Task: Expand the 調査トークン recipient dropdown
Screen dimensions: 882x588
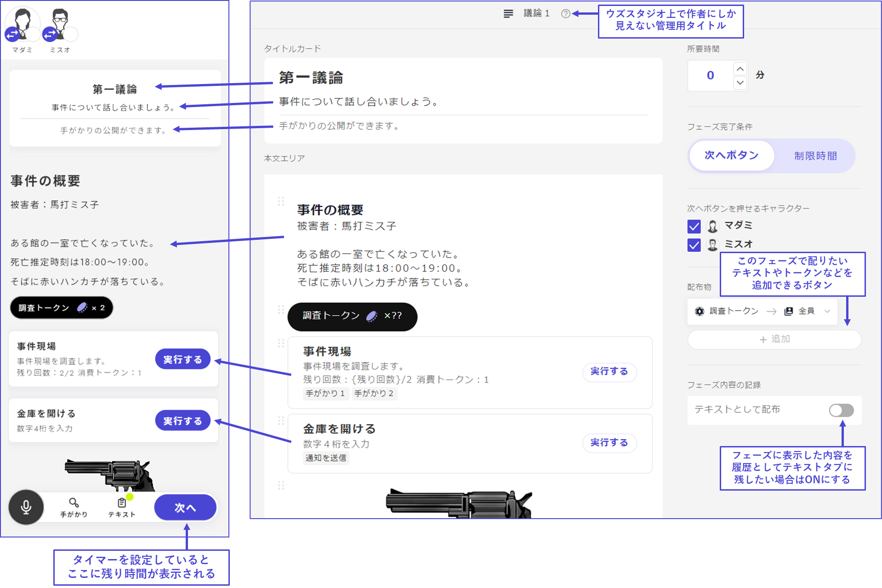Action: tap(827, 311)
